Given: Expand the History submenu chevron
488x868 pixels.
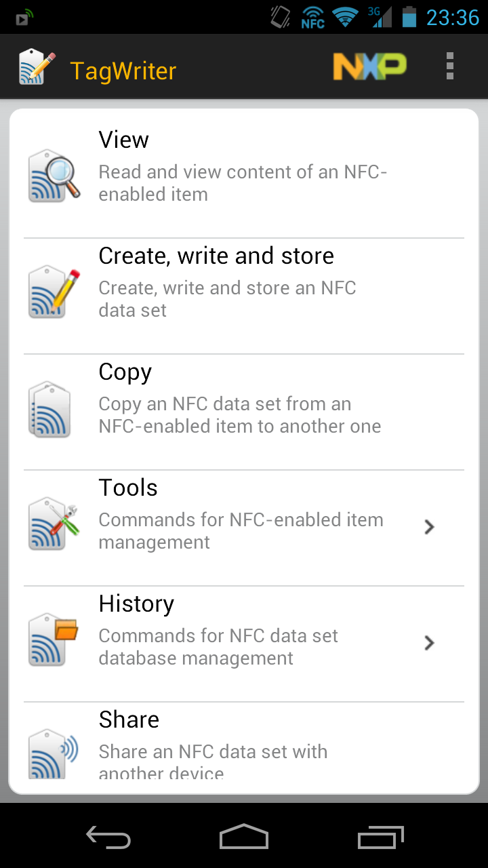Looking at the screenshot, I should (428, 643).
